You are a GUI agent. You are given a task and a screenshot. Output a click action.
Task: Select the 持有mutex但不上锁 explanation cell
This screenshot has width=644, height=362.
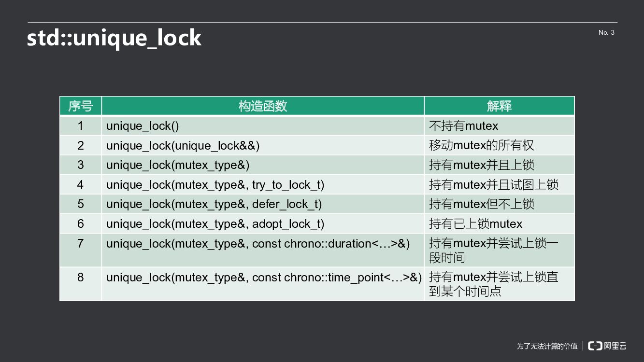tap(481, 204)
